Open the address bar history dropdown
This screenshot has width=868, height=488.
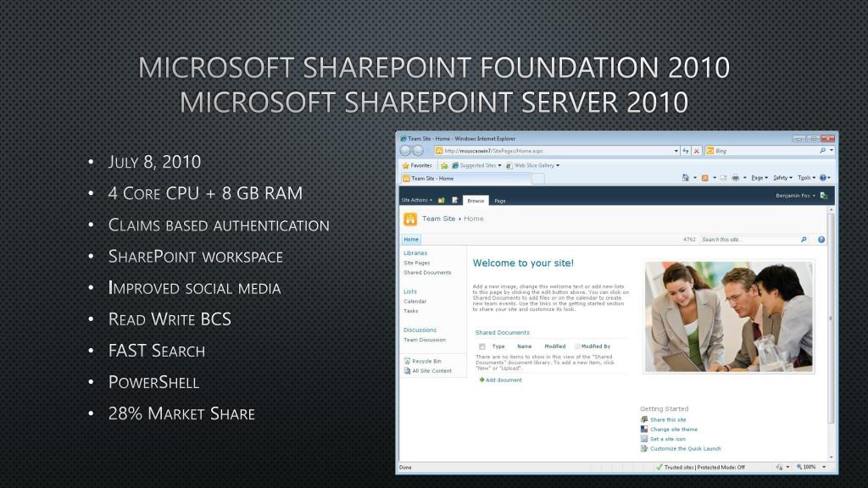676,151
